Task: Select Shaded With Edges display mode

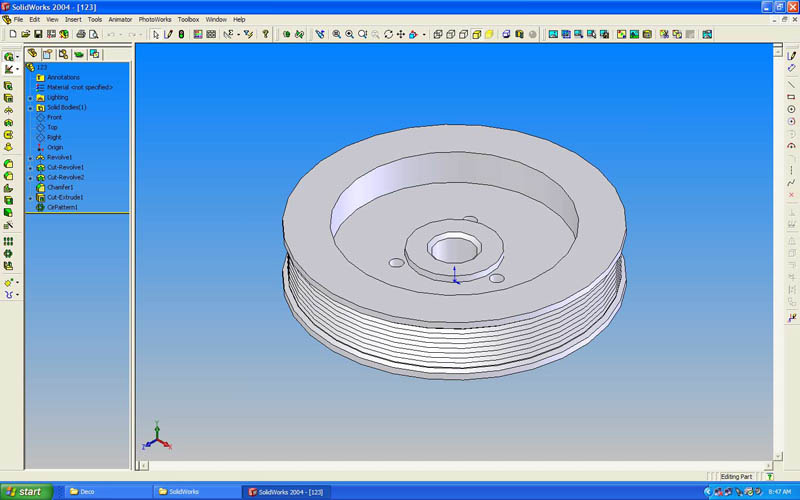Action: (x=476, y=34)
